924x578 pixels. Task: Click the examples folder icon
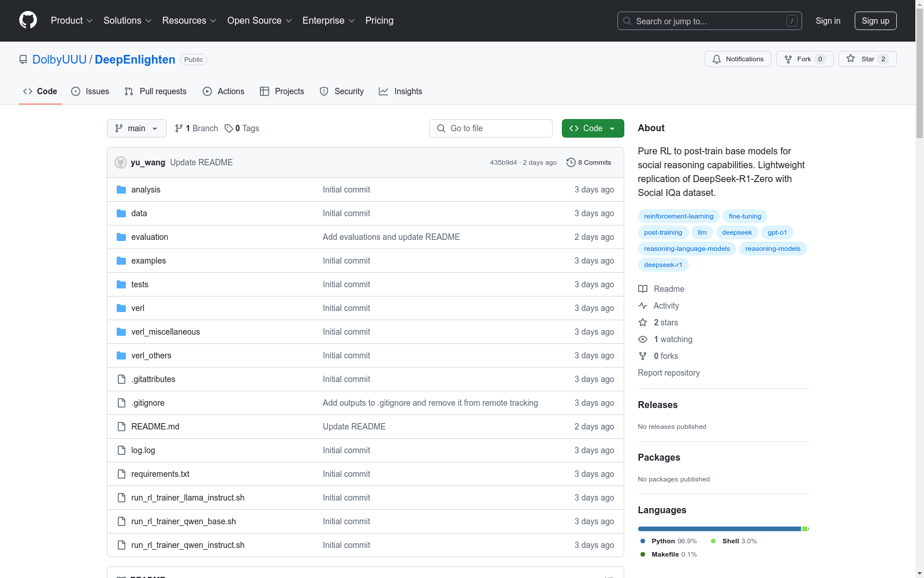121,261
